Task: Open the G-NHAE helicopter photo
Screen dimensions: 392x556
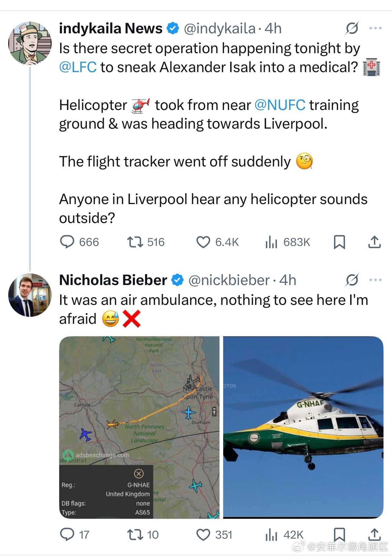Action: point(303,427)
